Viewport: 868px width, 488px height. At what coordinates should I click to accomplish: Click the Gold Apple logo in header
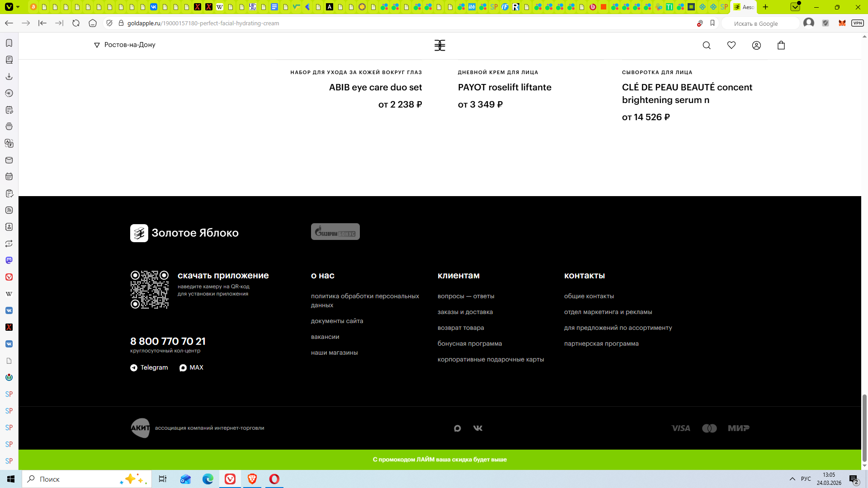[x=439, y=45]
